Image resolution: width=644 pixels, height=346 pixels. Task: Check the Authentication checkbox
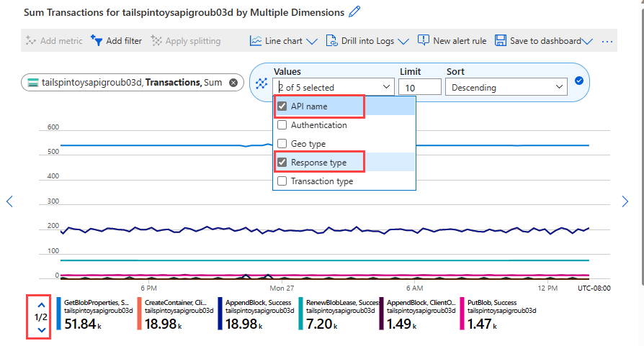(x=282, y=125)
